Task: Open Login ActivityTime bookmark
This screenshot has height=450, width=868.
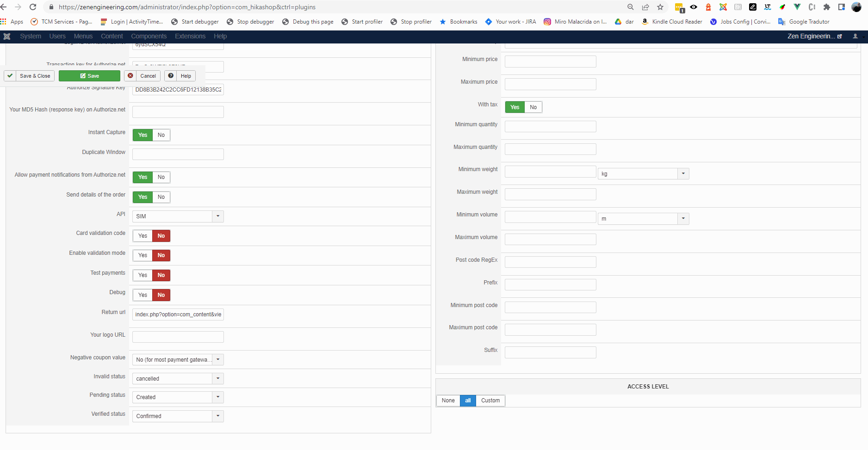Action: [132, 22]
